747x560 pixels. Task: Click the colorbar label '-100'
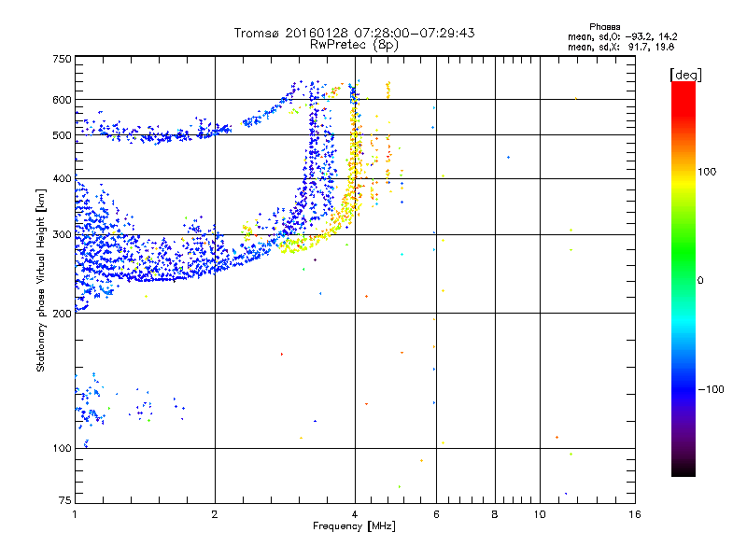(712, 389)
